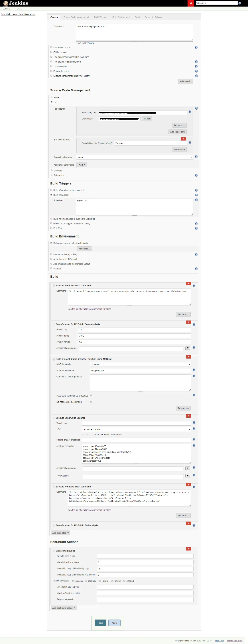248x644 pixels.
Task: Click Max # of builds to keep field
Action: [145, 562]
